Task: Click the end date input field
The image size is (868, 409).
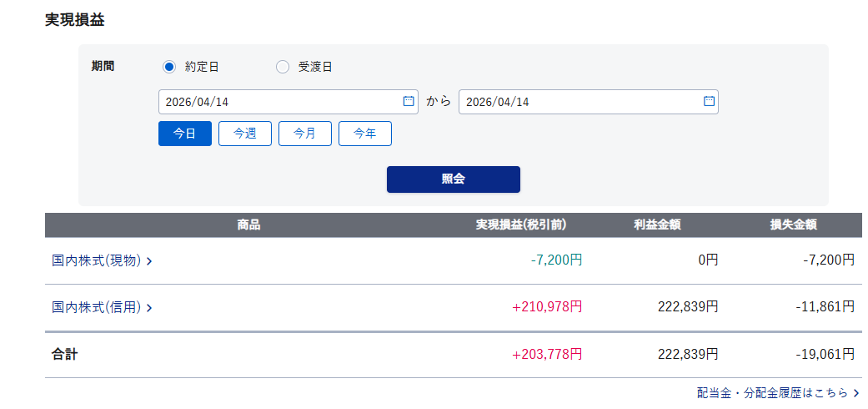Action: pos(580,102)
